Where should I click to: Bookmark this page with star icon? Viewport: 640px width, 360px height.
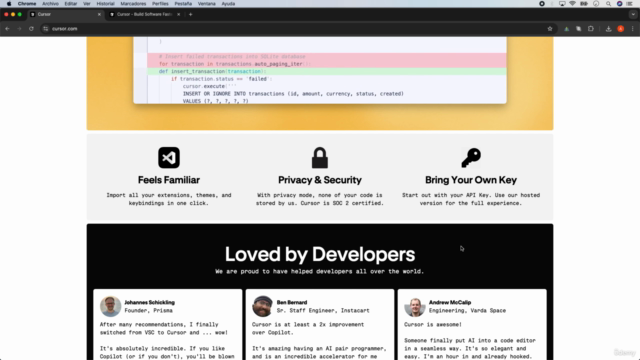[x=550, y=29]
